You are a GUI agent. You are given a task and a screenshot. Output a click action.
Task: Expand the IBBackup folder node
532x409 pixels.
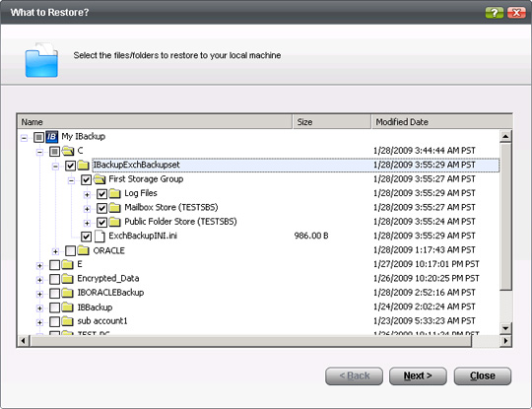[x=39, y=308]
